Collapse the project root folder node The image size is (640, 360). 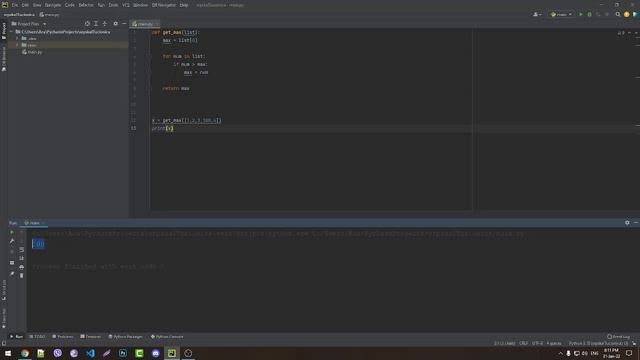click(12, 32)
